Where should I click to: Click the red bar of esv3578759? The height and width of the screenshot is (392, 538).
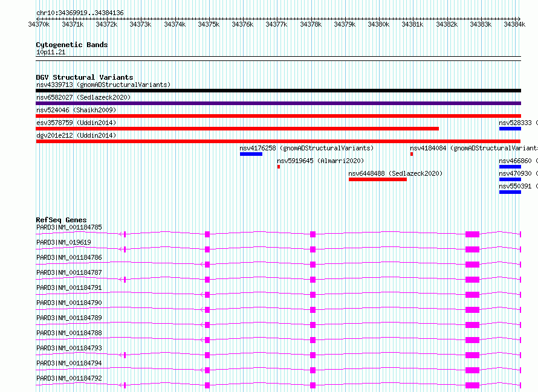coord(237,129)
